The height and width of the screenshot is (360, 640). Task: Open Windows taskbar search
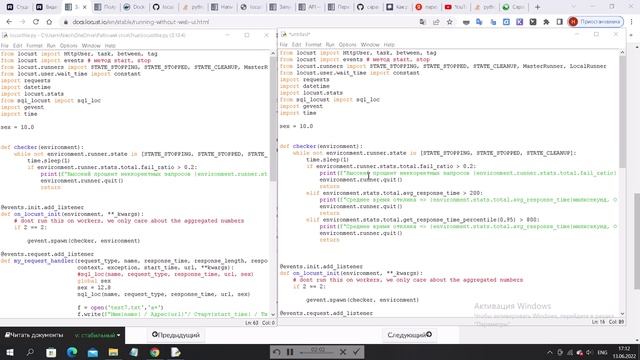coord(30,352)
